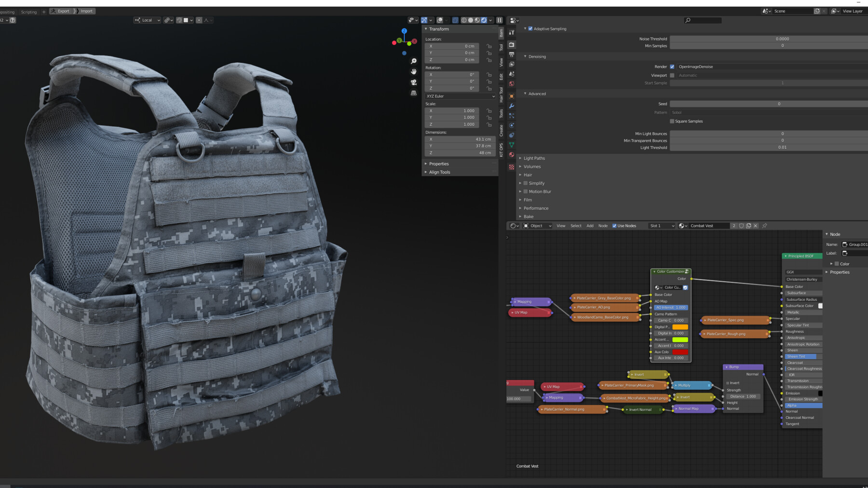
Task: Toggle Use Nodes in the shader editor header
Action: point(614,225)
